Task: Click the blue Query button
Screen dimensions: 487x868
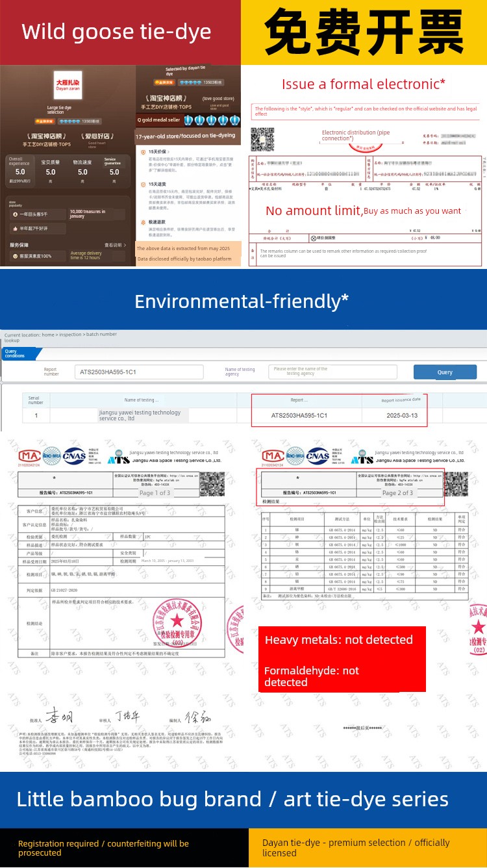Action: point(445,372)
